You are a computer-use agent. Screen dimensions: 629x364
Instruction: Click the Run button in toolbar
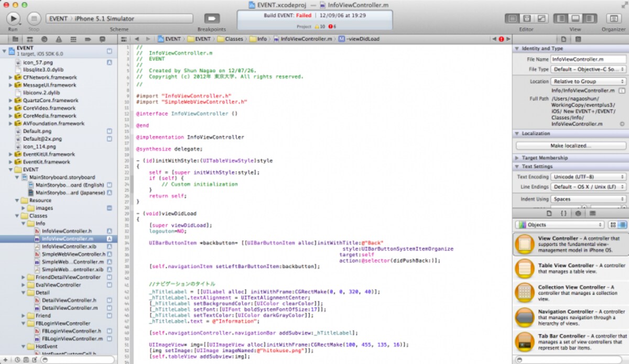coord(13,18)
